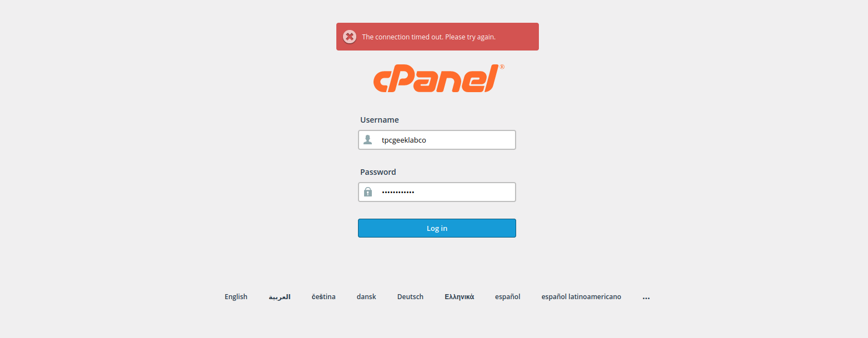
Task: Click the padlock icon beside Password field
Action: 367,192
